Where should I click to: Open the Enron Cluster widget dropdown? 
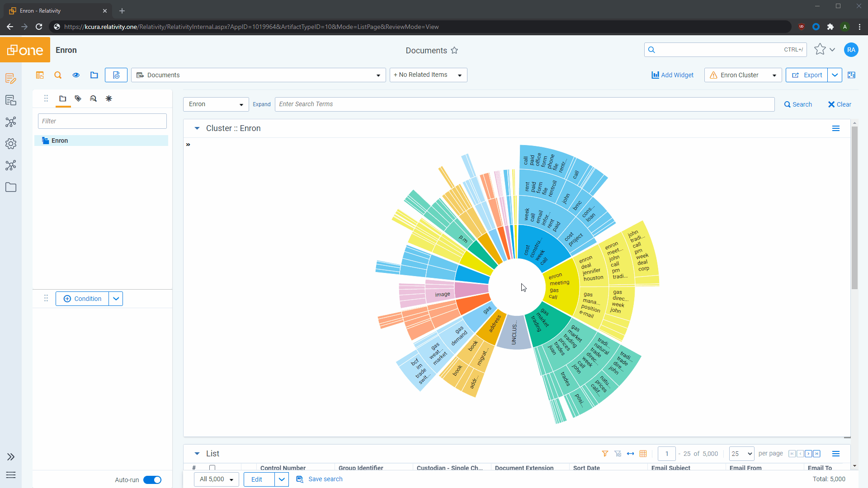774,75
